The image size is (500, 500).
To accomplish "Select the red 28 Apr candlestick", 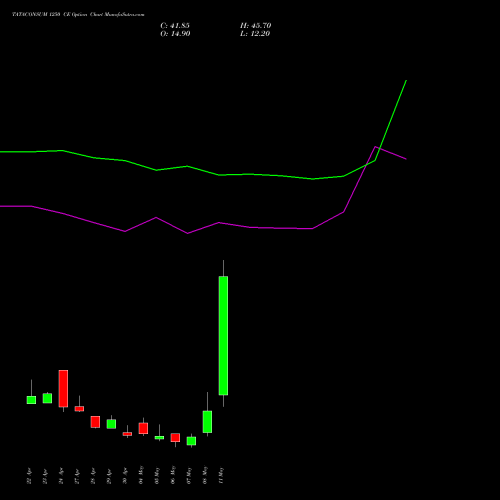I will [95, 422].
